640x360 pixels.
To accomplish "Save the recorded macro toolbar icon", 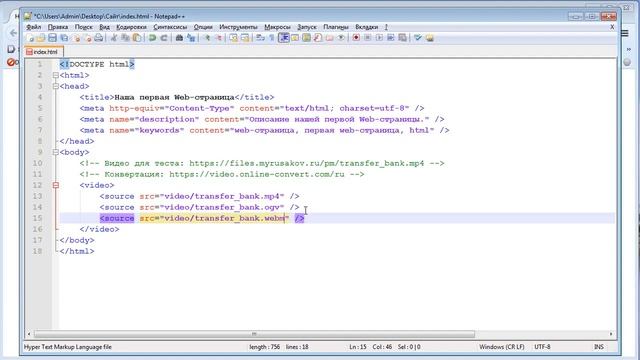I will [402, 38].
